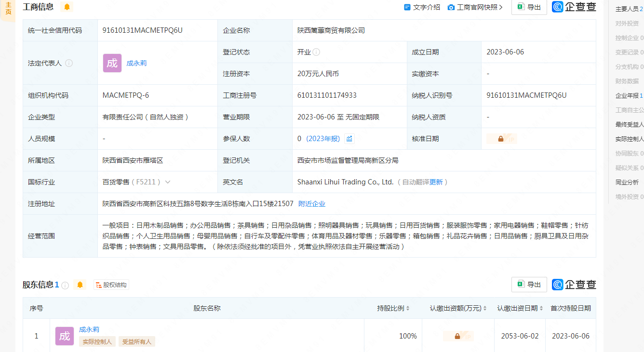Click info icon next to 开业 status
The height and width of the screenshot is (352, 644).
point(316,52)
